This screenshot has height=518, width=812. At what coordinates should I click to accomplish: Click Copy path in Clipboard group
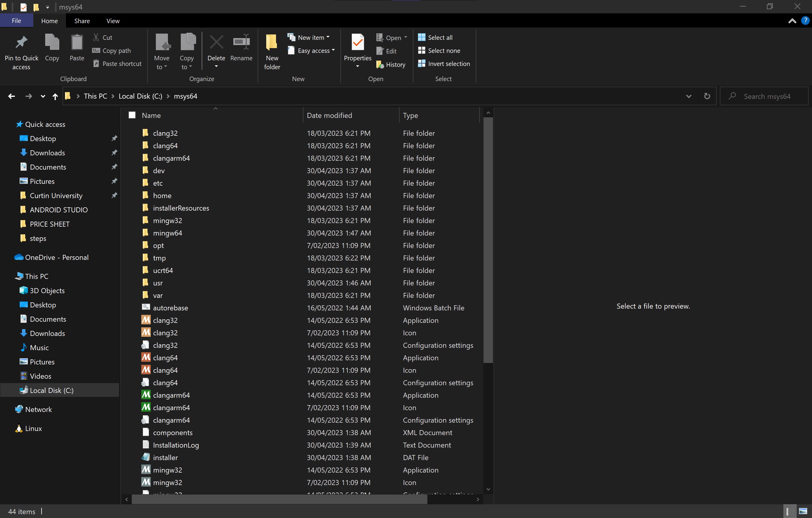click(x=112, y=50)
